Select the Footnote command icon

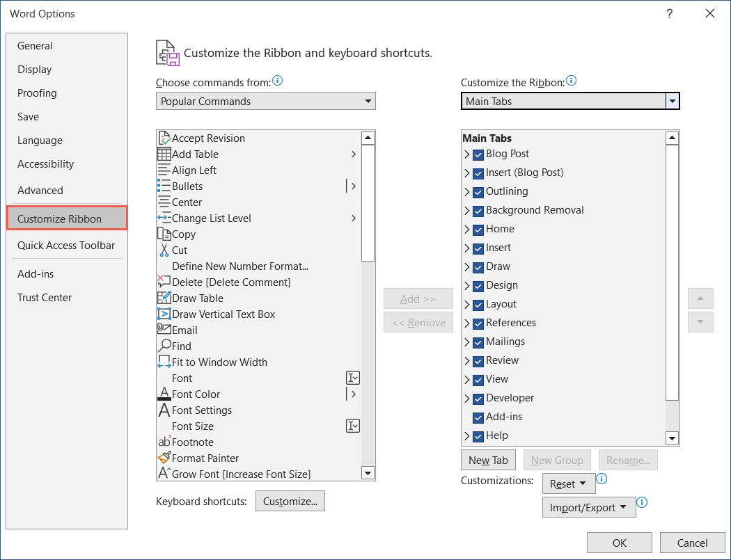(x=164, y=442)
